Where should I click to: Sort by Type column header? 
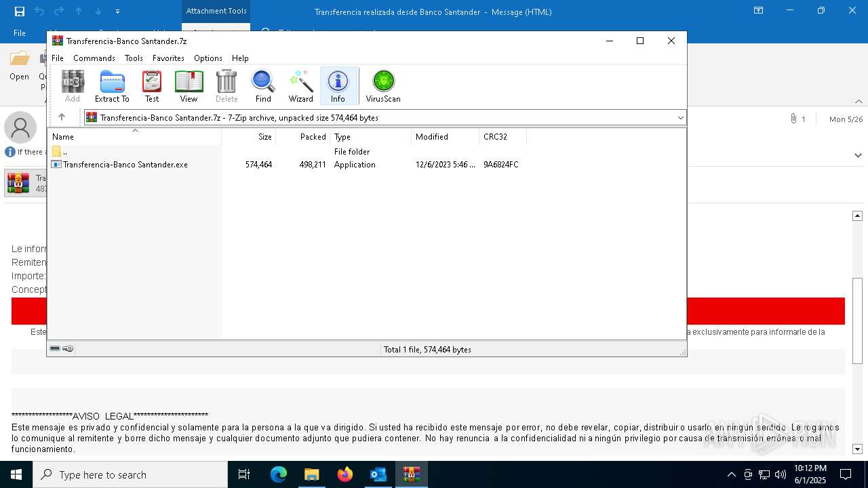click(x=371, y=137)
